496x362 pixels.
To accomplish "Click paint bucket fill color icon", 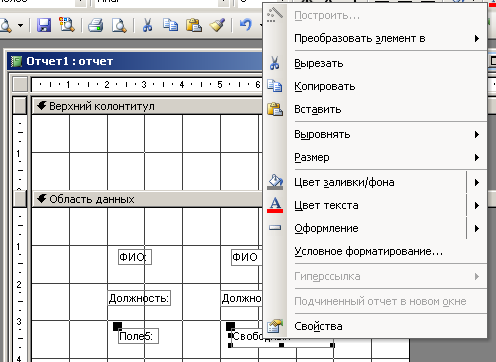I will 275,182.
